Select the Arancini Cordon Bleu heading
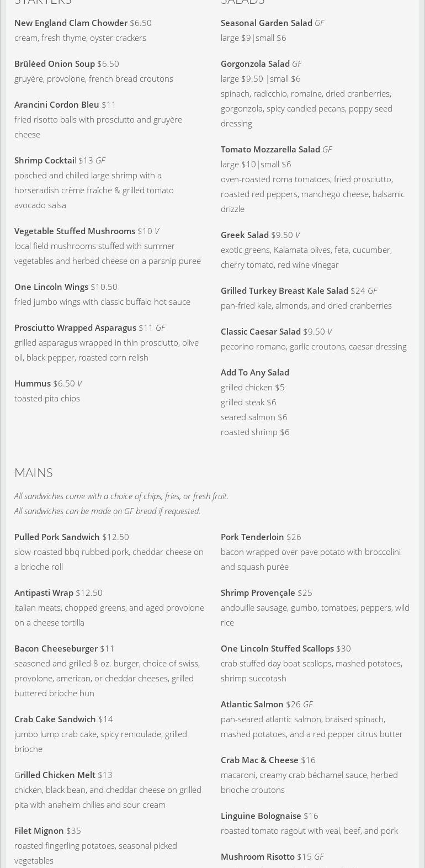The height and width of the screenshot is (868, 425). point(57,104)
